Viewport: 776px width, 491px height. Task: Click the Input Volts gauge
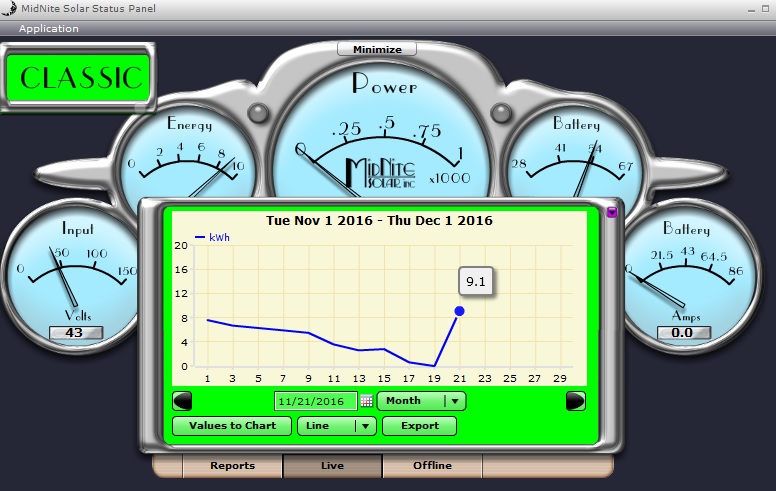pyautogui.click(x=70, y=276)
